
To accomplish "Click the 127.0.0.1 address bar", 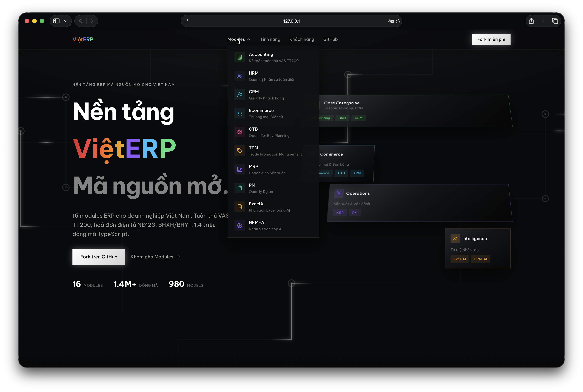I will (x=291, y=21).
